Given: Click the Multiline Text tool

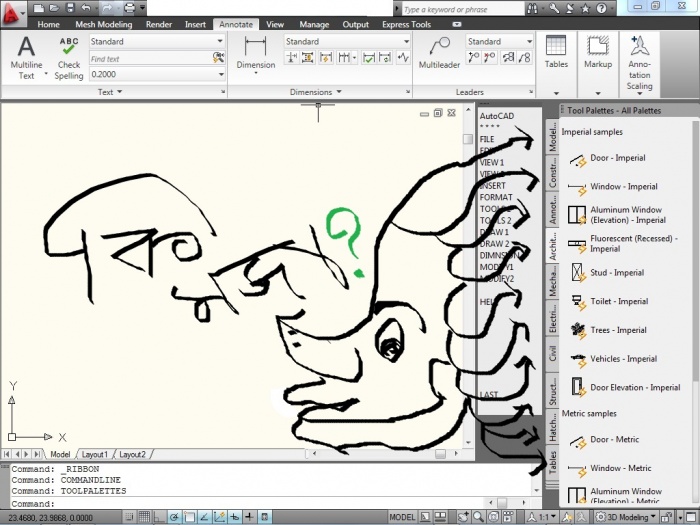Looking at the screenshot, I should (26, 56).
